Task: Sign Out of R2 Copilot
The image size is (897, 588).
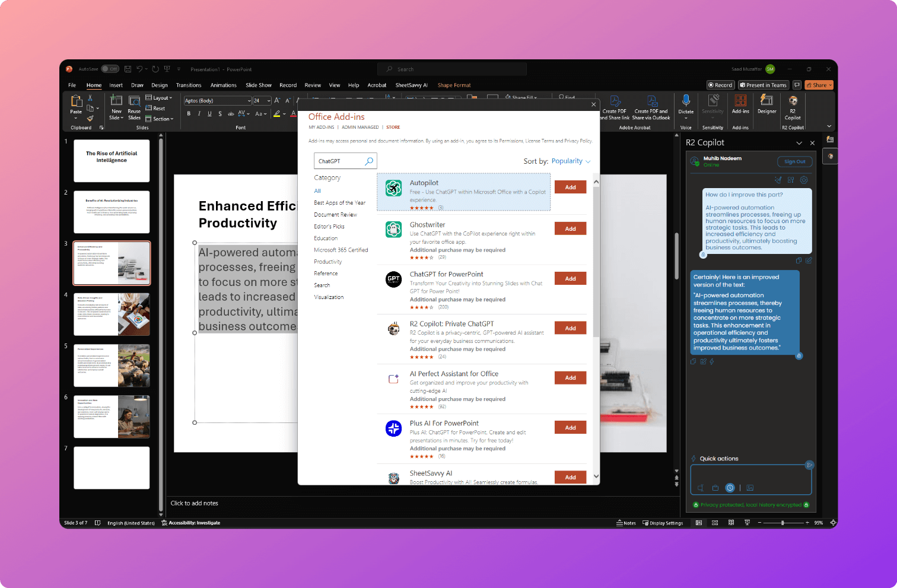Action: 794,161
